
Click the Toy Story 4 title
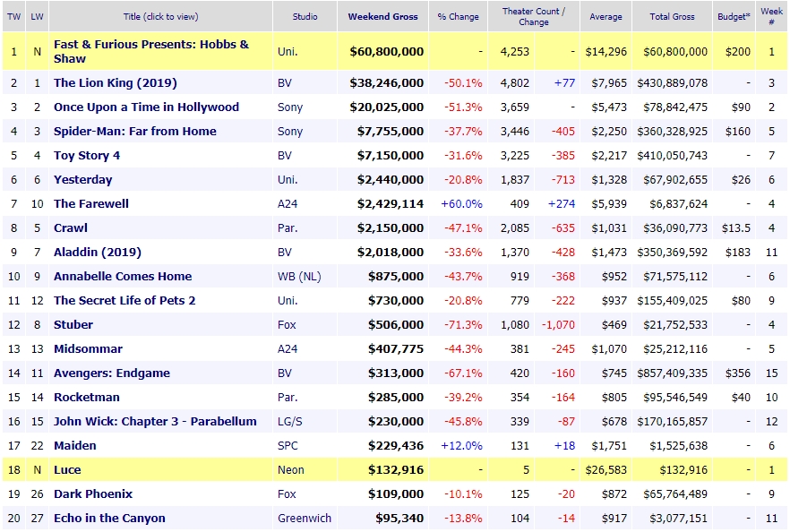87,156
